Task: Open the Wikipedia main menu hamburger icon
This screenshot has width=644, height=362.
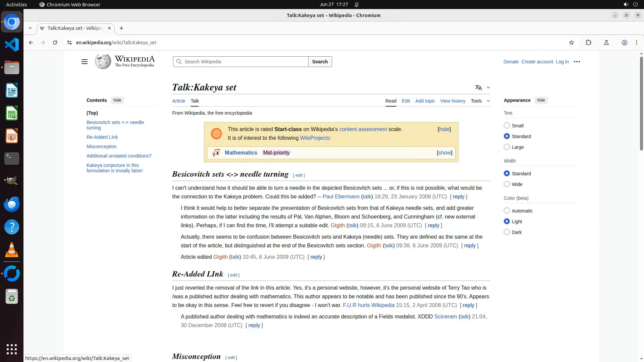Action: click(x=85, y=62)
